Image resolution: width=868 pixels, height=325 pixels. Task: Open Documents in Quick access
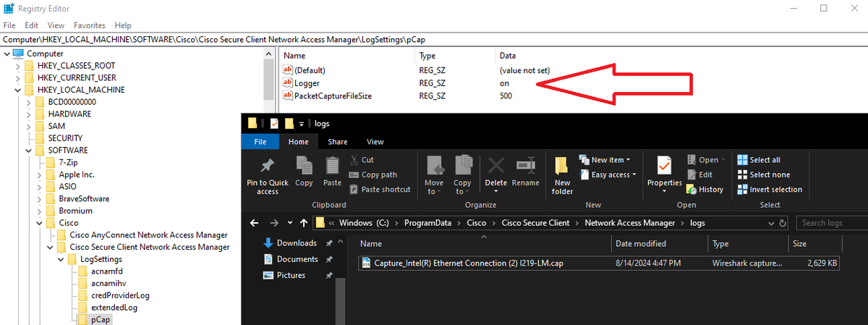[x=297, y=259]
